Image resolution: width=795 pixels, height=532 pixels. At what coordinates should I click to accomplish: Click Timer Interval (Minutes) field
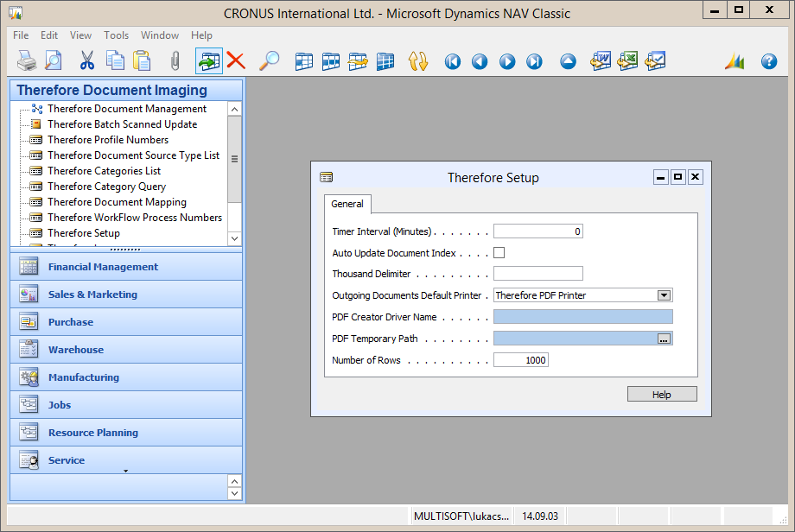click(538, 231)
